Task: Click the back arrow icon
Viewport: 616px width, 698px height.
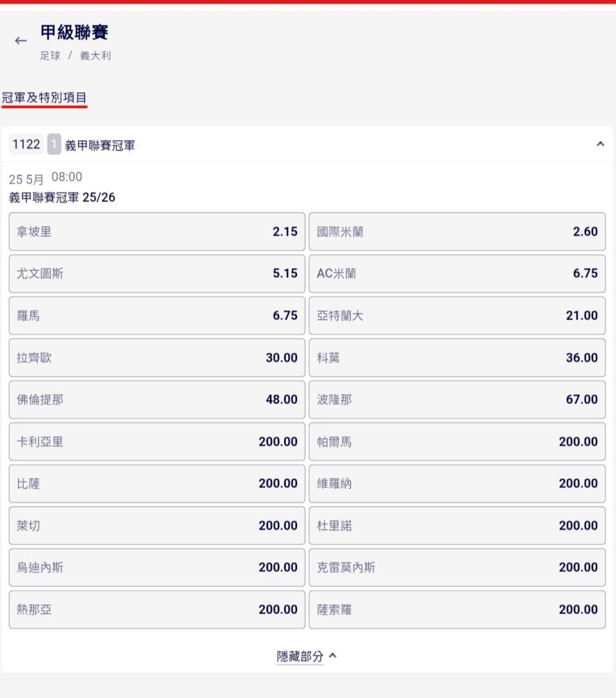Action: click(x=21, y=41)
